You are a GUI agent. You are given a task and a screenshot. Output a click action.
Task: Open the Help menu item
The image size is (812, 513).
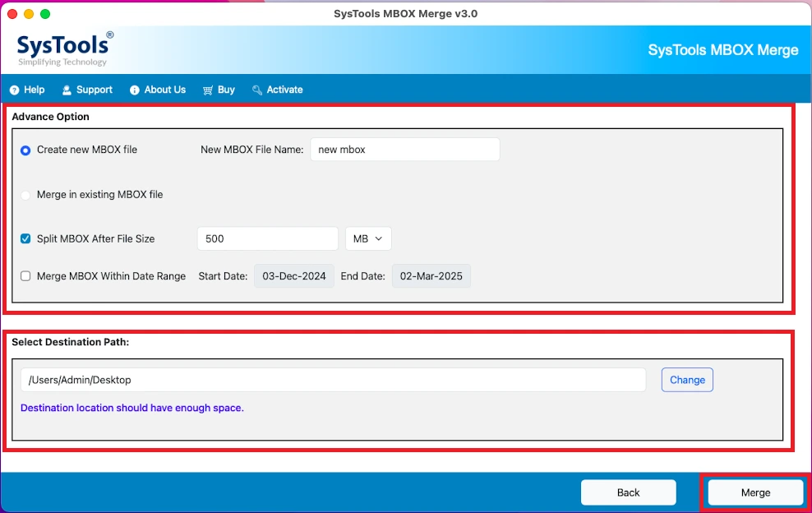pyautogui.click(x=27, y=90)
